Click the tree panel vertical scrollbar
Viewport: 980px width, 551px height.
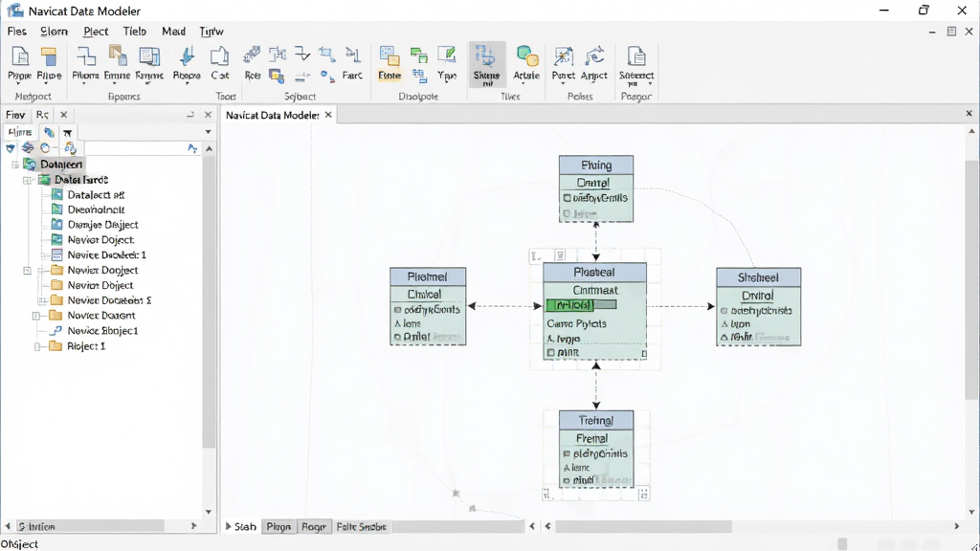[209, 301]
